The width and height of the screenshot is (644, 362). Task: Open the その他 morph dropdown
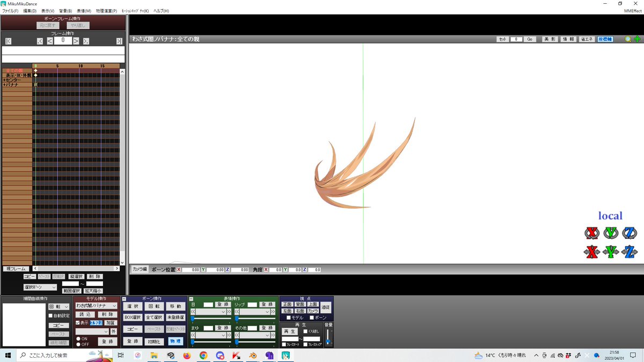pos(255,335)
